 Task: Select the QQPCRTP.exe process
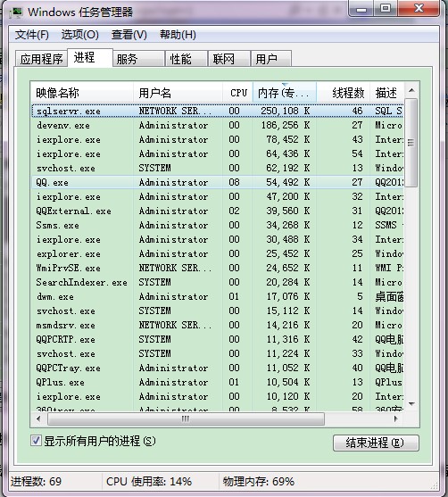(218, 339)
